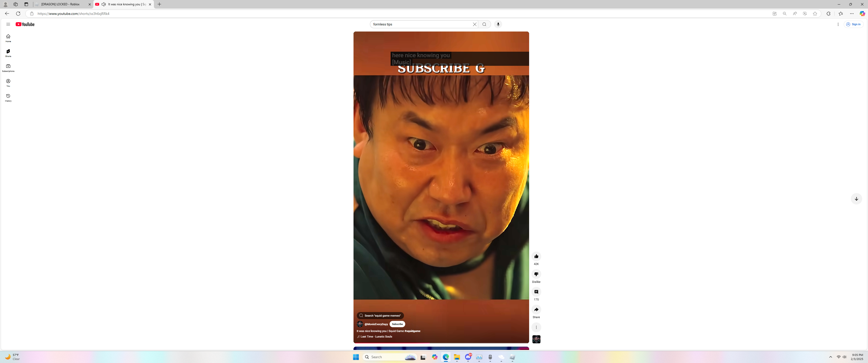Switch to the [DRAGON] LOCKED - Roblox tab
This screenshot has height=363, width=868.
tap(61, 4)
